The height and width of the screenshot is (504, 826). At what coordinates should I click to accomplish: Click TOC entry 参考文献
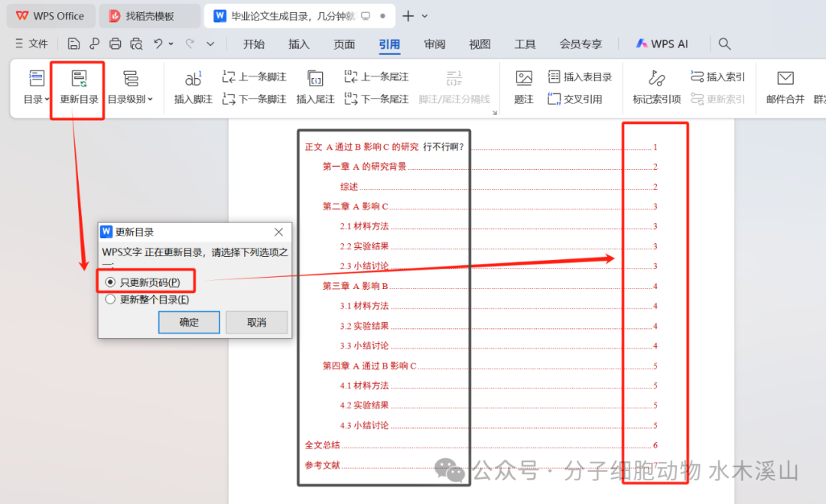[x=323, y=465]
